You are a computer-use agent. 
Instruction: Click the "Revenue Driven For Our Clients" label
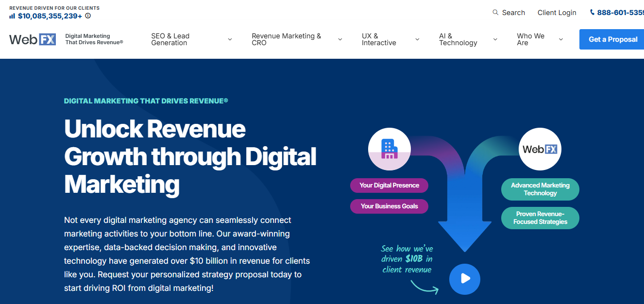click(54, 8)
